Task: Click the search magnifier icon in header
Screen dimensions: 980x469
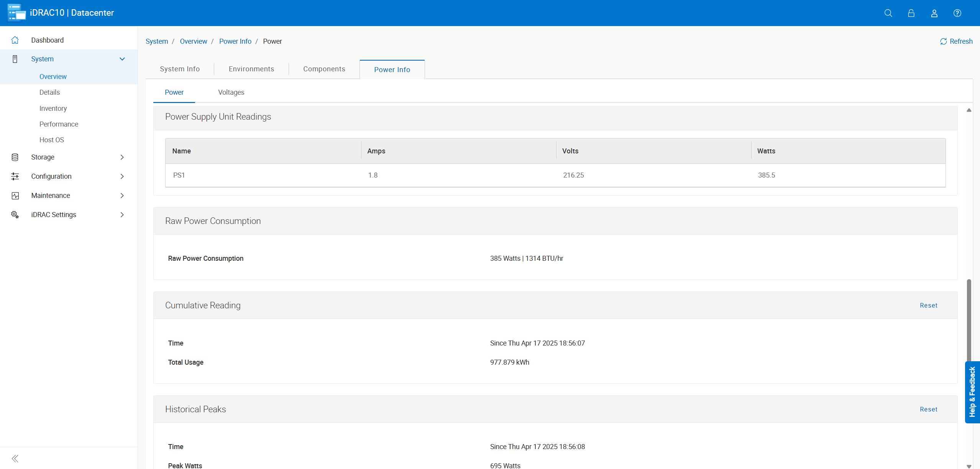Action: pos(888,13)
